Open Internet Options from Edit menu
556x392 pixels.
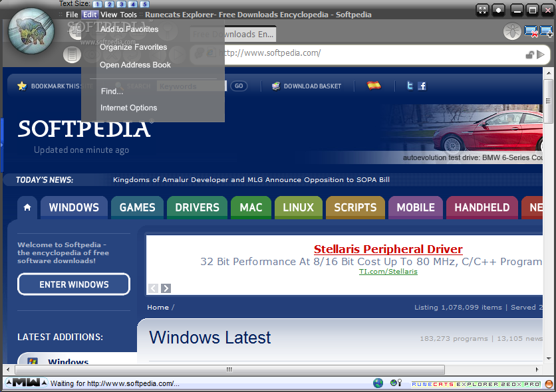click(128, 108)
